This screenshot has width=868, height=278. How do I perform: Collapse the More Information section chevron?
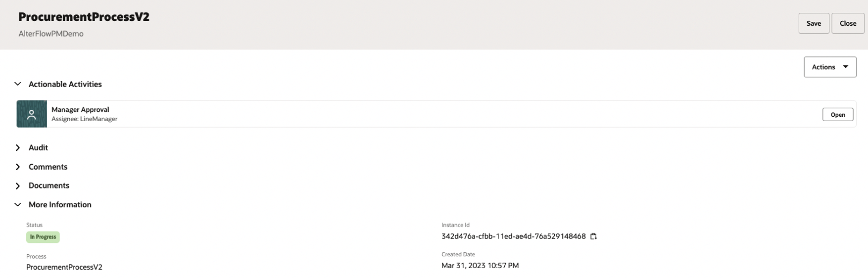pyautogui.click(x=18, y=204)
